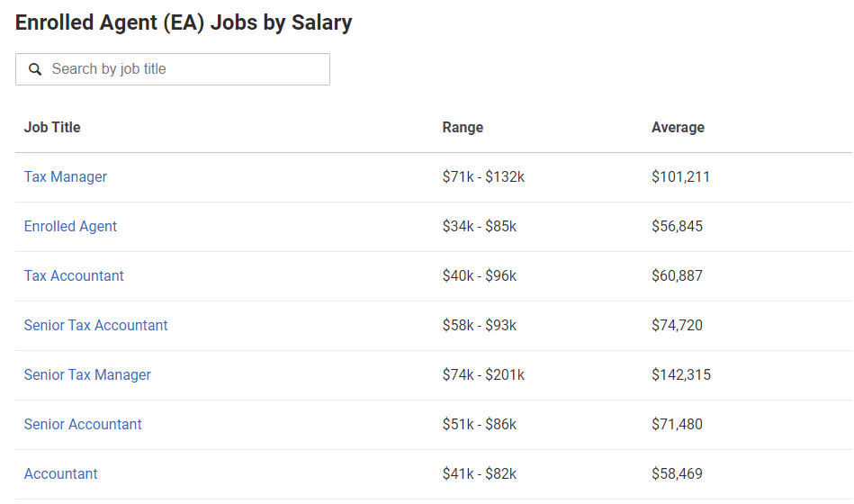
Task: Select the $41k - $82k range cell
Action: 480,474
